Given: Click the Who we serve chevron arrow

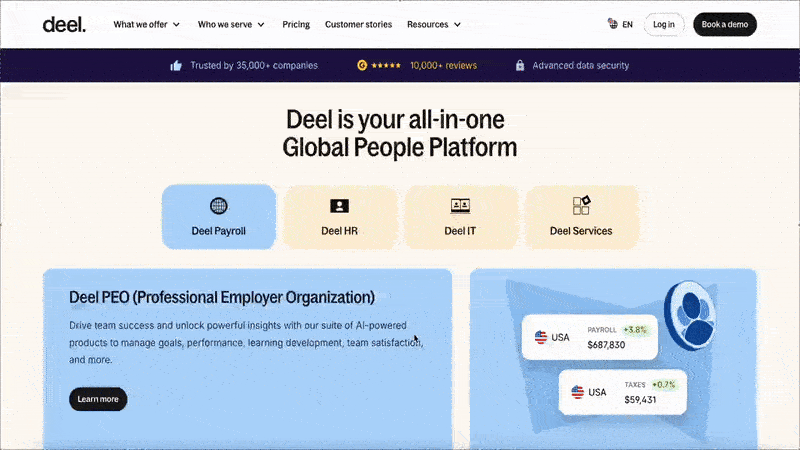Looking at the screenshot, I should pos(261,24).
